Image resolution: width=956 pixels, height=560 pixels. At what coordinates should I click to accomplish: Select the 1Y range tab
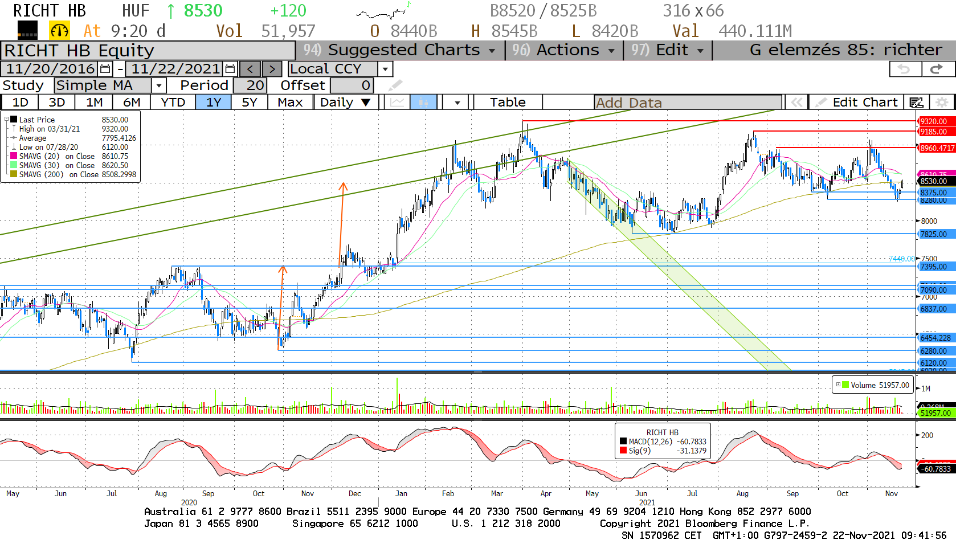coord(213,103)
